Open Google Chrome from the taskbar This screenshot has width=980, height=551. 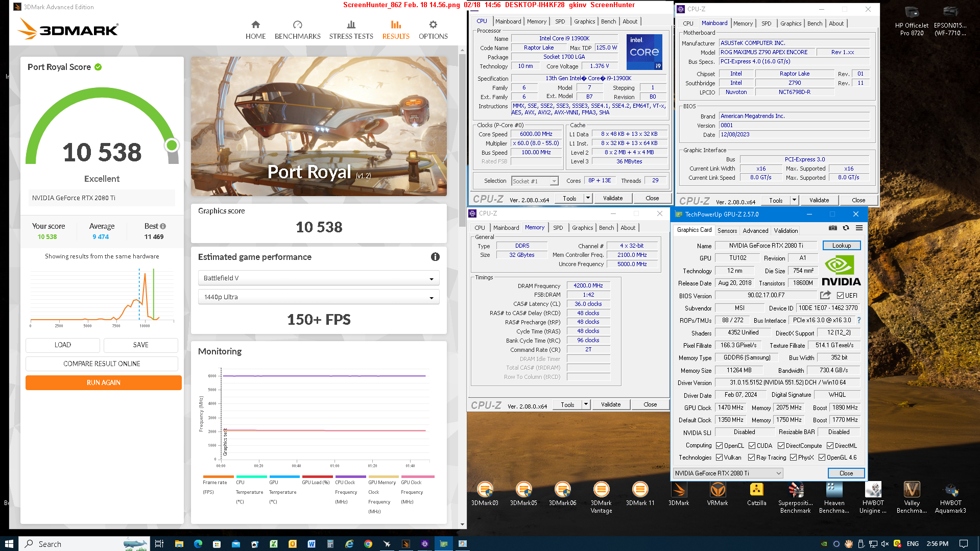(368, 544)
